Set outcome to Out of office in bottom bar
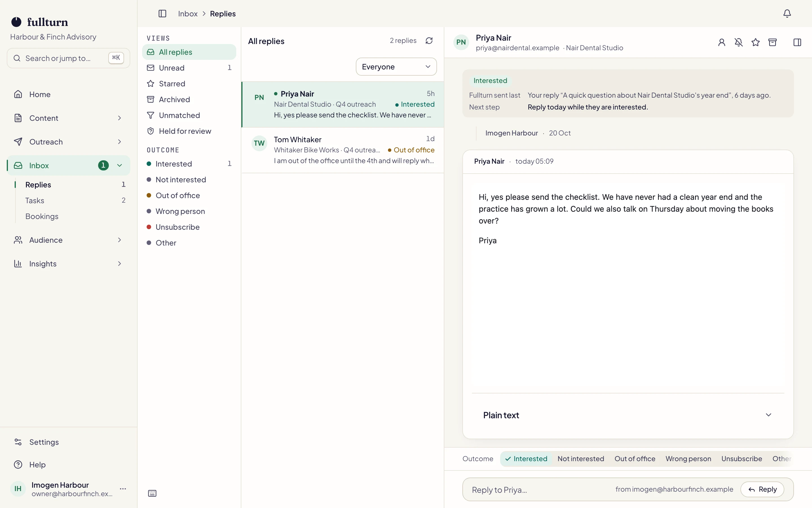 [634, 459]
